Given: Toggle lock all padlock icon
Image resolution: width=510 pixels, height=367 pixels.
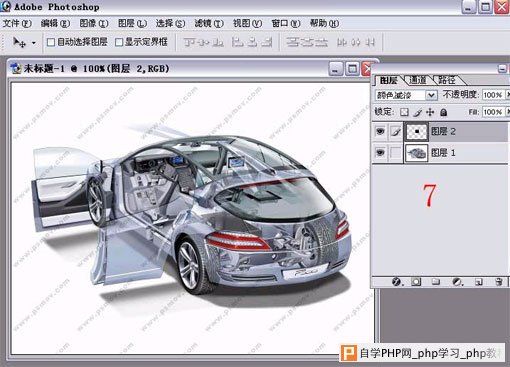Looking at the screenshot, I should (x=444, y=112).
